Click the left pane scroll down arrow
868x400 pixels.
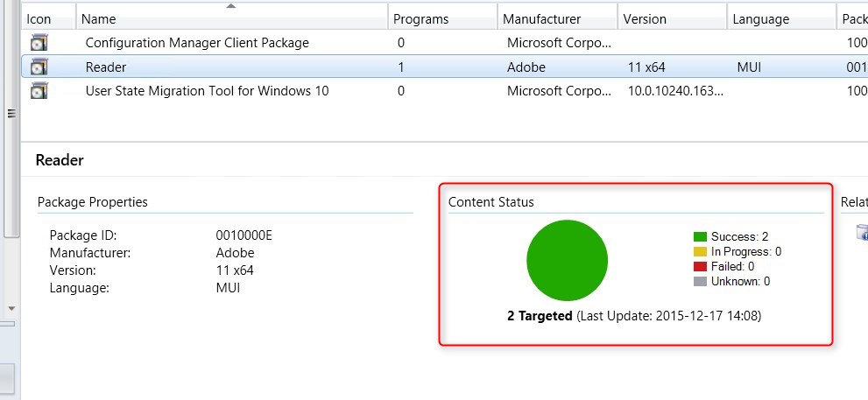tap(11, 309)
